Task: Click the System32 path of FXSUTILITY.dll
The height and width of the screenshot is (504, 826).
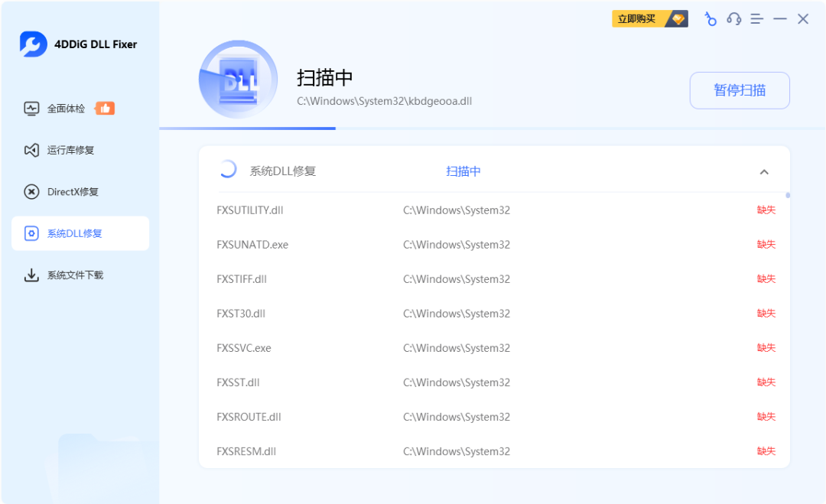Action: pyautogui.click(x=457, y=210)
